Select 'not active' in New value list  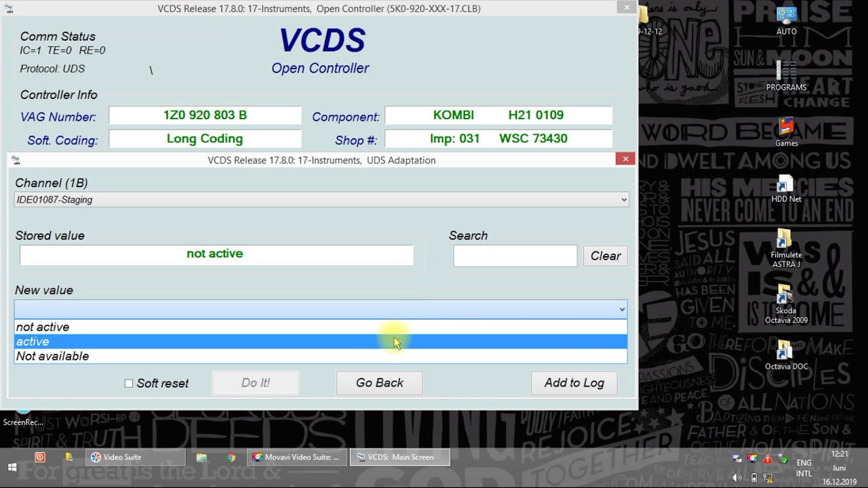[321, 327]
